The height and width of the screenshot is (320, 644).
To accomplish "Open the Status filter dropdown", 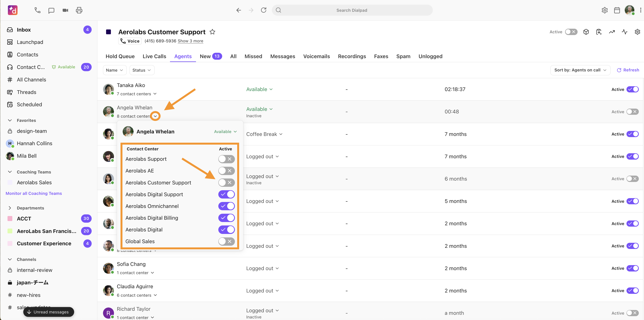I will pos(142,70).
